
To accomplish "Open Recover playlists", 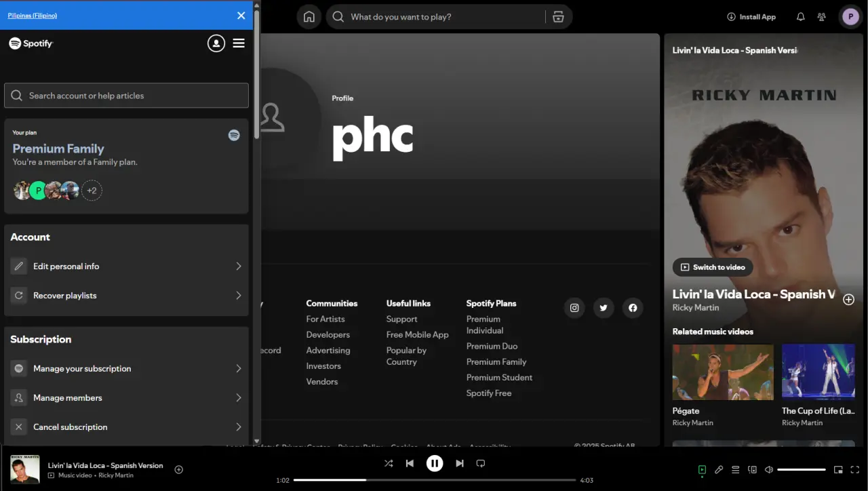I will [x=126, y=296].
